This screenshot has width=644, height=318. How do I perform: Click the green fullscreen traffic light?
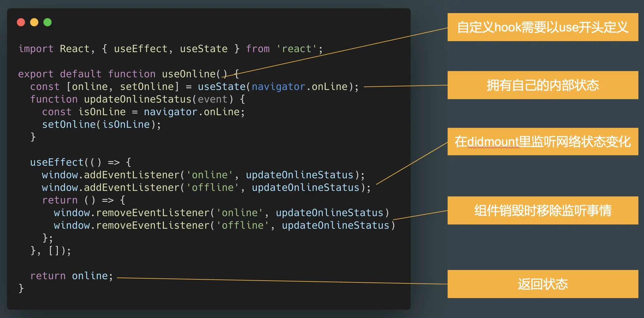[47, 22]
